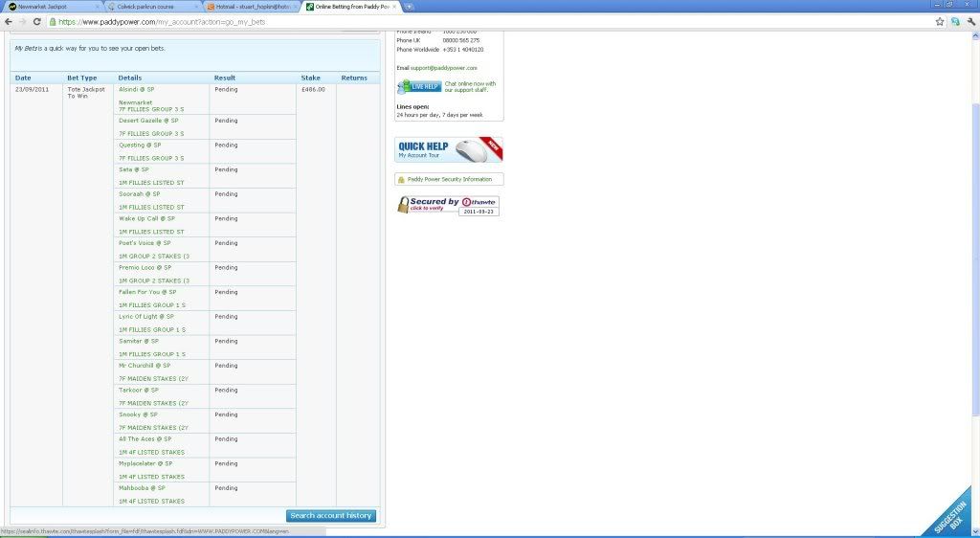The image size is (980, 538).
Task: Select the Desert Gazelle @ SP selection
Action: 148,121
